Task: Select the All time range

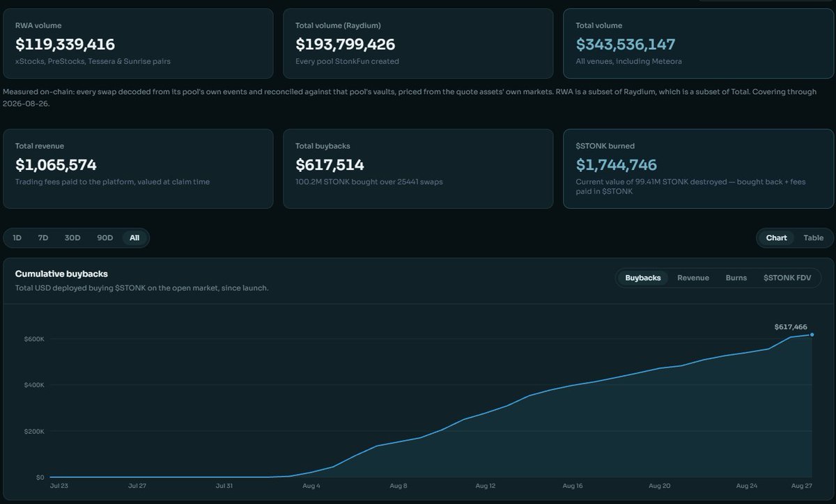Action: tap(134, 238)
